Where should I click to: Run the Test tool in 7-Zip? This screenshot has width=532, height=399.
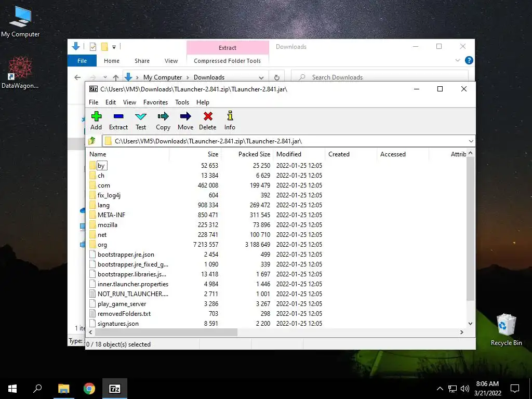(x=141, y=121)
